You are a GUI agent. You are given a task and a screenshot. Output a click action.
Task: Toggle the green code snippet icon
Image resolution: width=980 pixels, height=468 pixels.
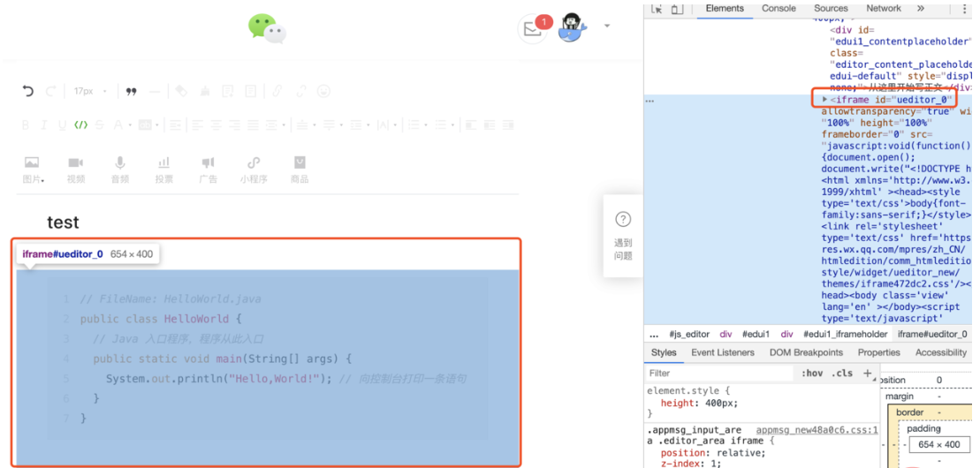point(80,125)
